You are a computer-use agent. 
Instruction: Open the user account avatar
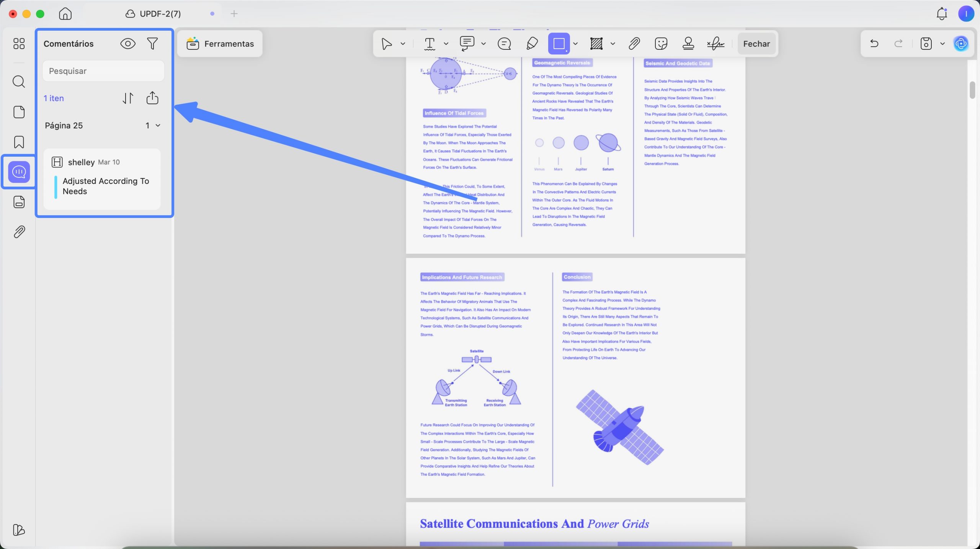coord(966,14)
